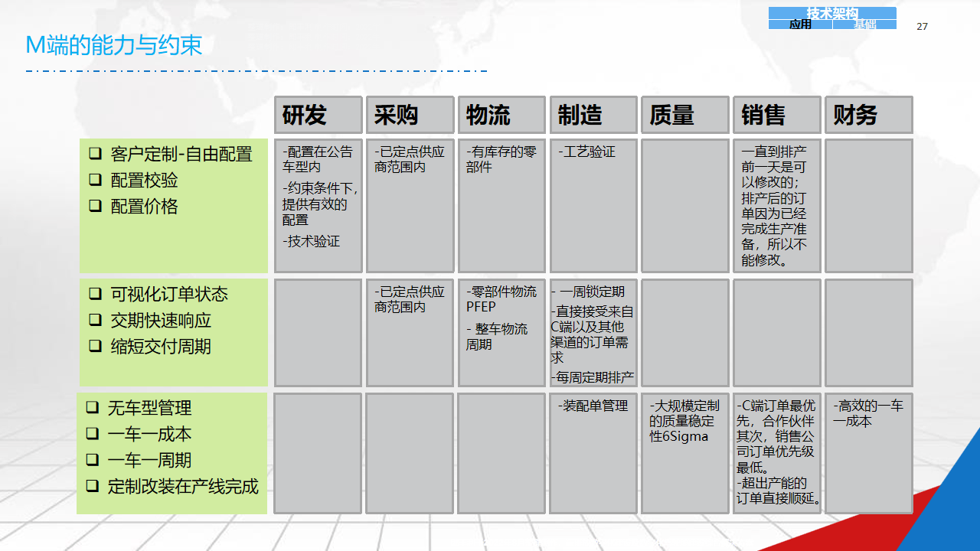Click the text -有库存的零部件
This screenshot has height=551, width=980.
click(501, 159)
